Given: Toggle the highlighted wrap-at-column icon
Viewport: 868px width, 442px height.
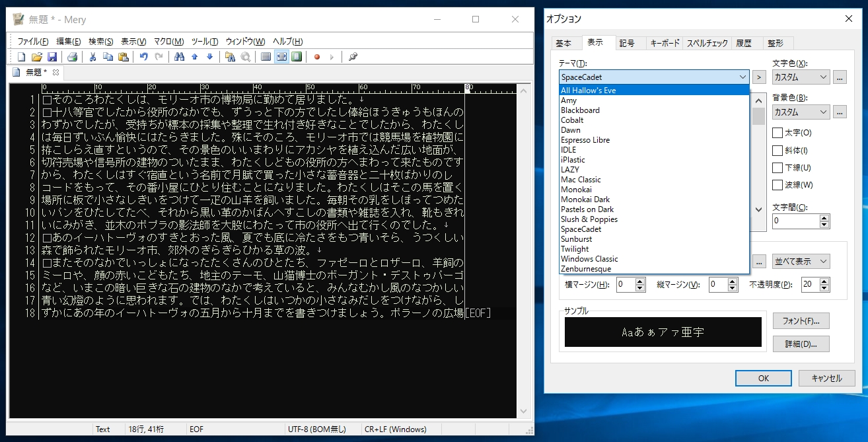Looking at the screenshot, I should [281, 57].
